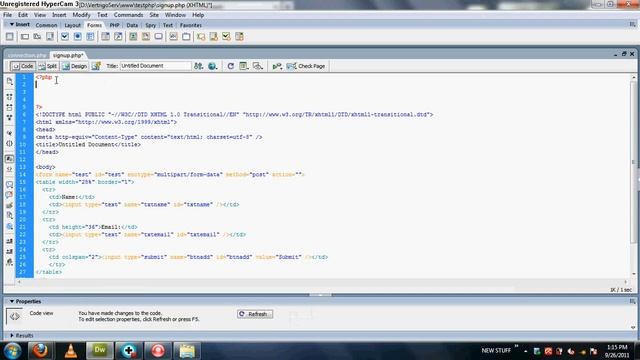Screen dimensions: 640x360
Task: Toggle Line Numbers in coding toolbar
Action: [x=9, y=159]
